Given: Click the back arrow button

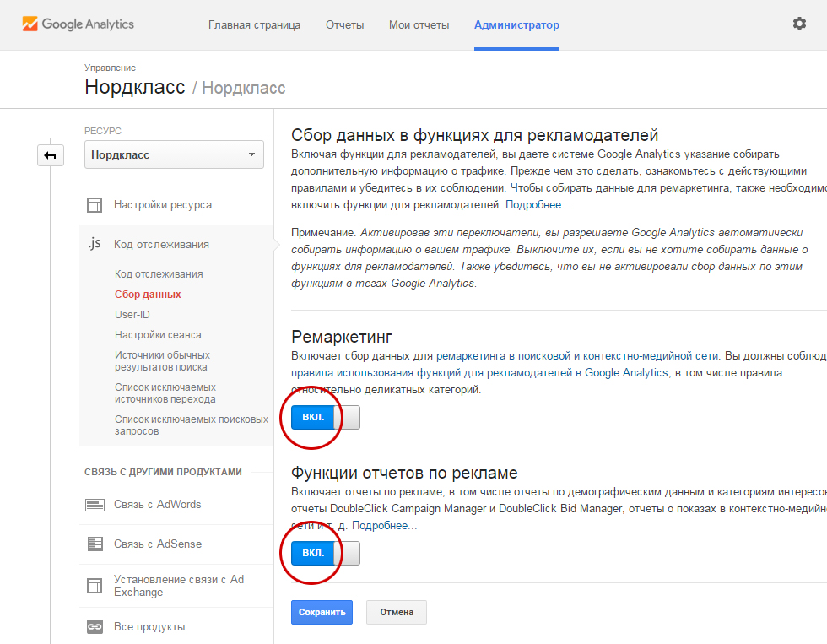Looking at the screenshot, I should [x=51, y=155].
